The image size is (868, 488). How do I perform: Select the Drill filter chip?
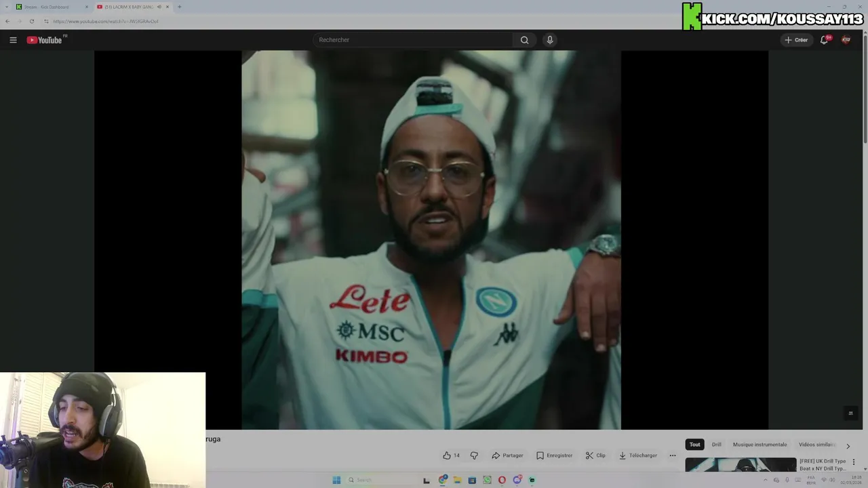[x=716, y=445]
